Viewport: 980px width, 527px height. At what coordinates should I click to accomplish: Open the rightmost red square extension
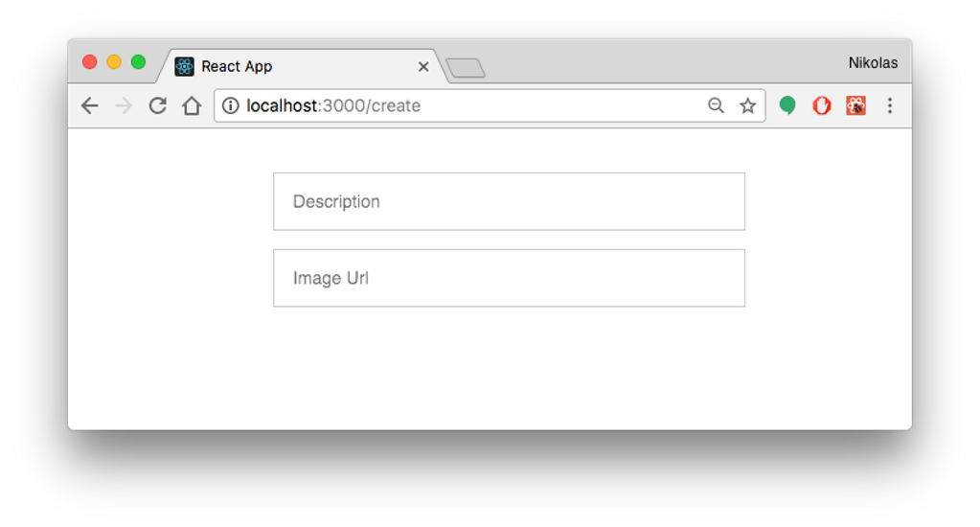coord(855,105)
